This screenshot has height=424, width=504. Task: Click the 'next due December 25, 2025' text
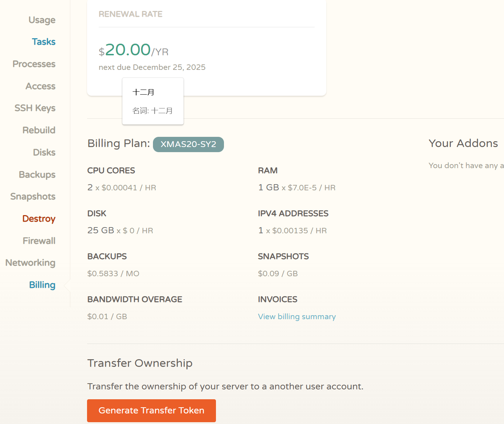(x=152, y=67)
